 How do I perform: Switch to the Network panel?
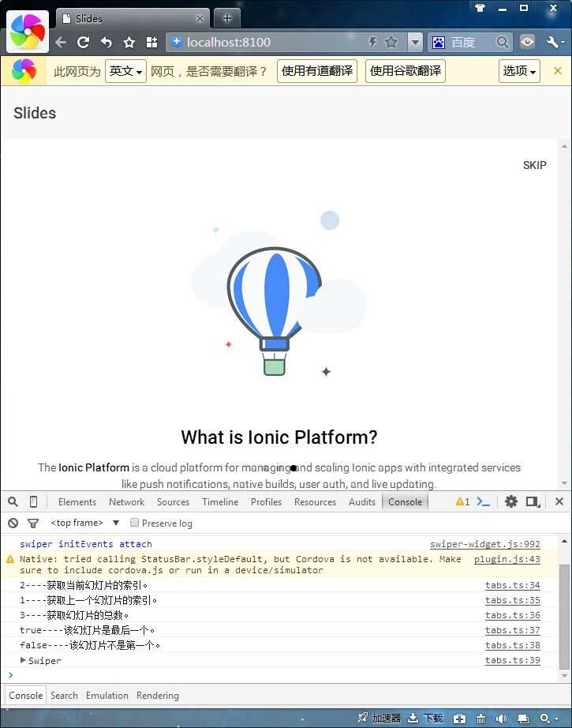coord(127,502)
